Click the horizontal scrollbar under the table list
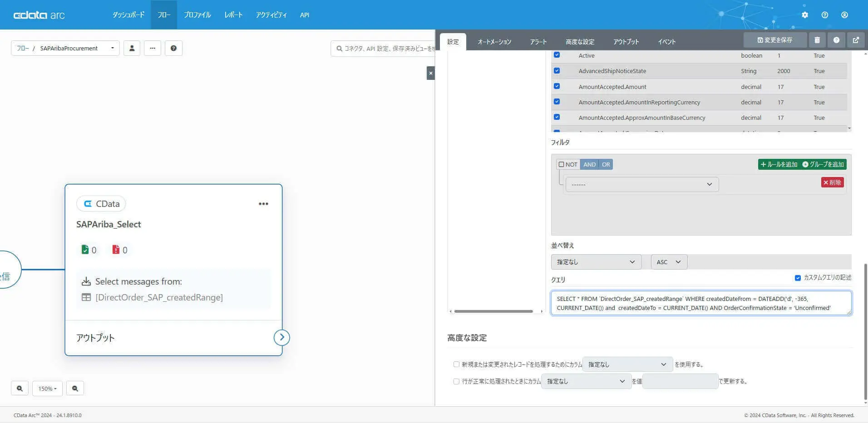Image resolution: width=868 pixels, height=423 pixels. click(x=493, y=311)
